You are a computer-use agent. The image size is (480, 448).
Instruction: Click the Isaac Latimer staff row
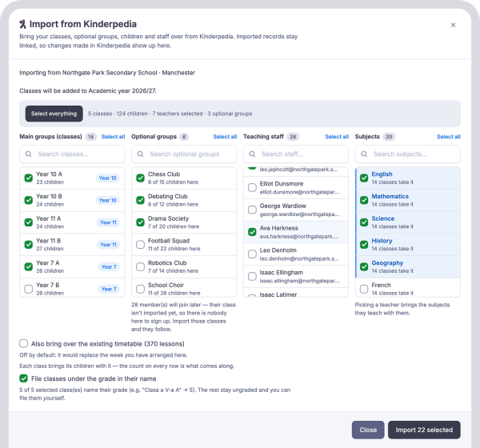pyautogui.click(x=296, y=293)
